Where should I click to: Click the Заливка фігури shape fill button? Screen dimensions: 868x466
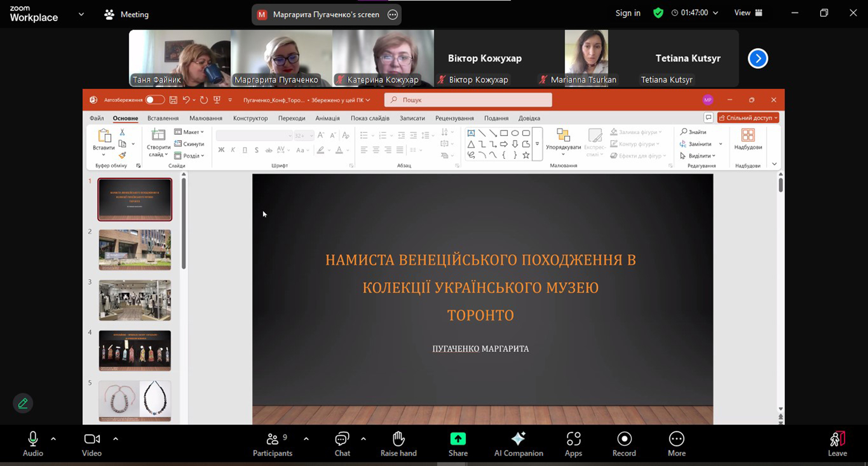point(636,132)
